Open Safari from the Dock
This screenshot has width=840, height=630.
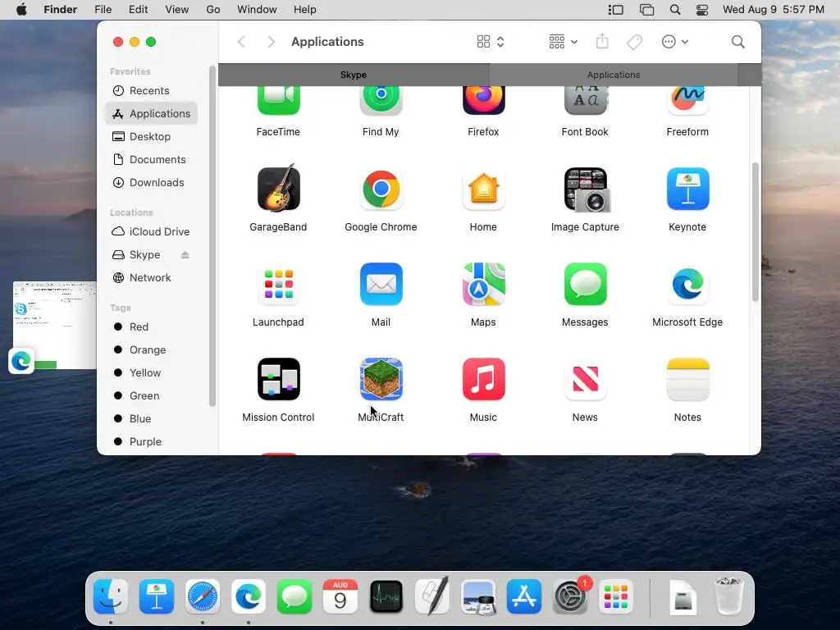click(x=203, y=596)
